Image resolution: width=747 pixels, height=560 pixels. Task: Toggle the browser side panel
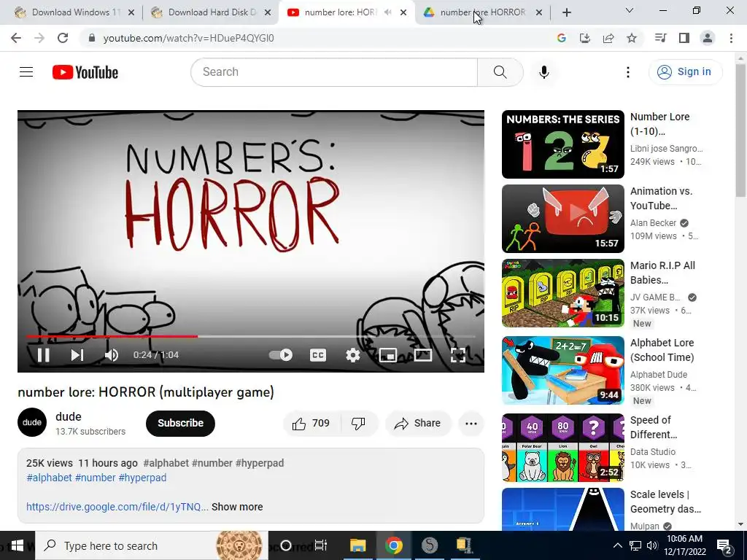tap(684, 38)
